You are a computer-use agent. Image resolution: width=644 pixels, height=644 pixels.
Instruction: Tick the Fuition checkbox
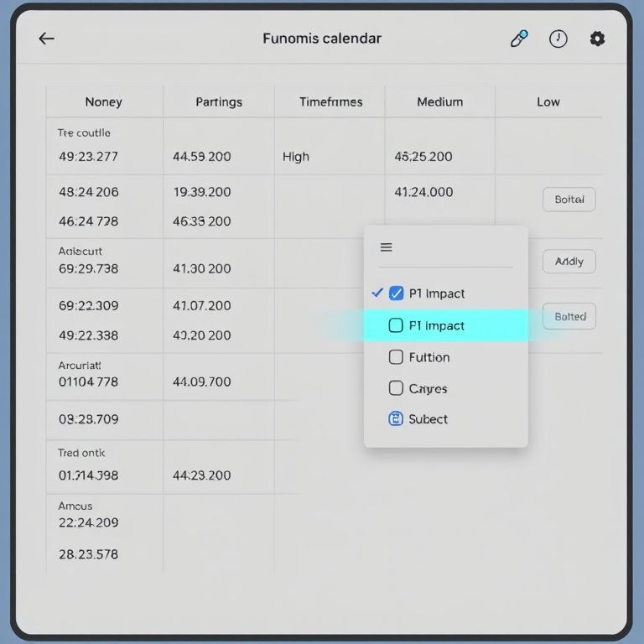(397, 357)
